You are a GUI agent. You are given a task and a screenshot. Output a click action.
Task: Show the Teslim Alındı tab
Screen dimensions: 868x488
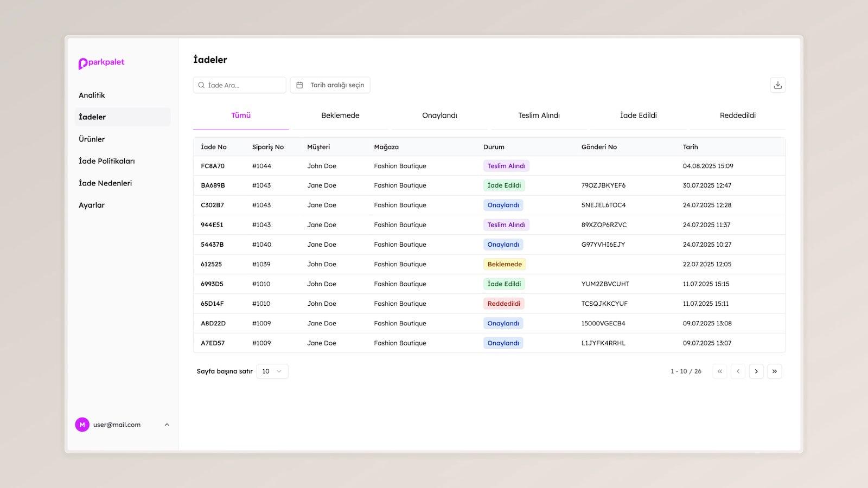[539, 115]
